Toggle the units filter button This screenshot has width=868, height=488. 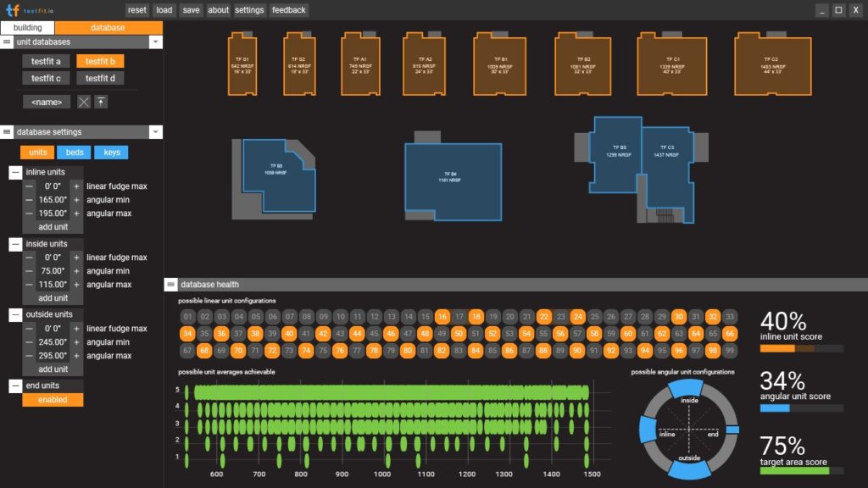click(37, 152)
